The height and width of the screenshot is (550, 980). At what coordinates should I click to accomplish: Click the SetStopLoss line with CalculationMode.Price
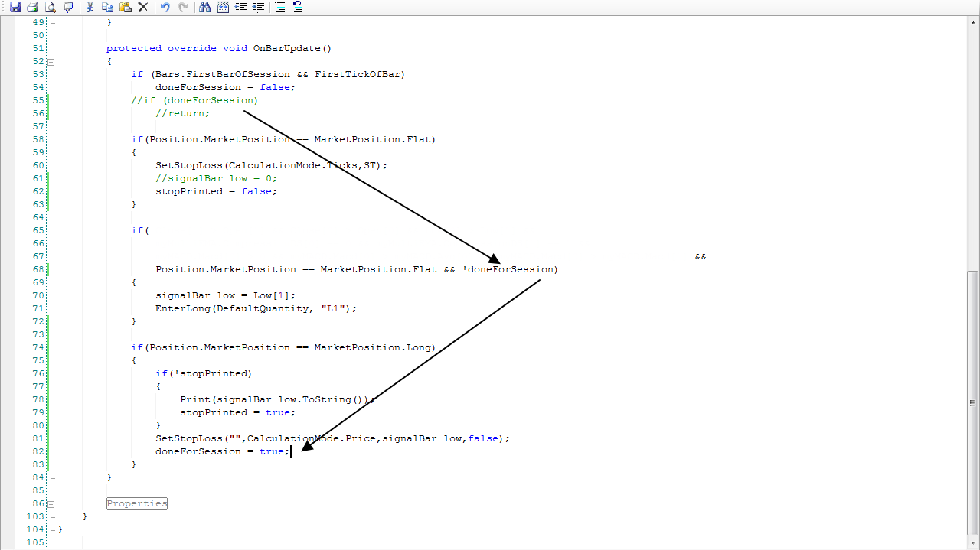[x=332, y=438]
